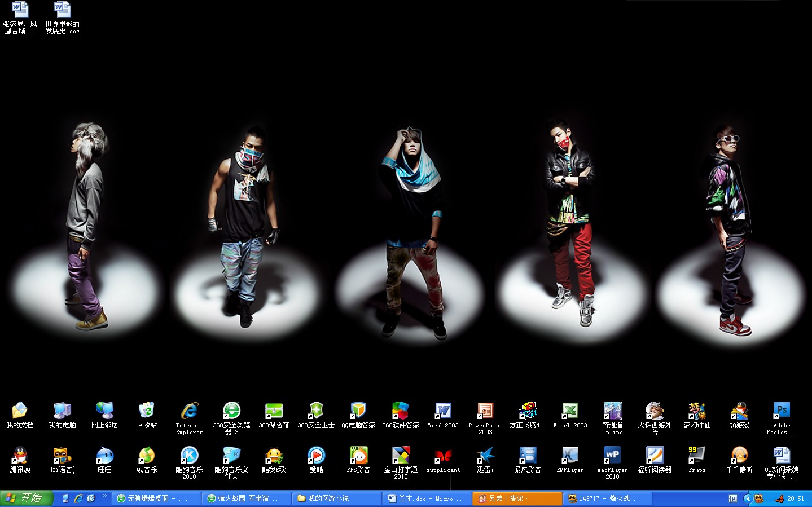Switch to 烽火战国 军事演 taskbar window
The width and height of the screenshot is (812, 507).
[x=247, y=499]
